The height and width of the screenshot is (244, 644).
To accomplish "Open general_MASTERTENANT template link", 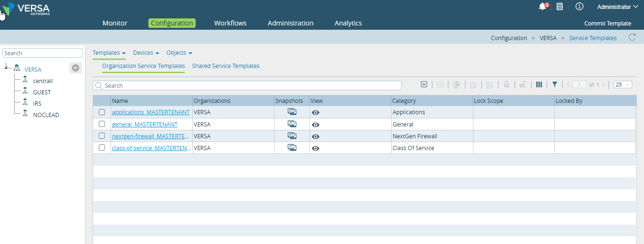I will tap(145, 124).
